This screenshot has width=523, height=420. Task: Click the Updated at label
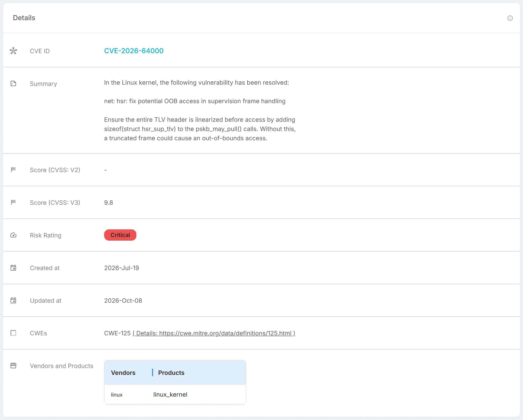[46, 300]
